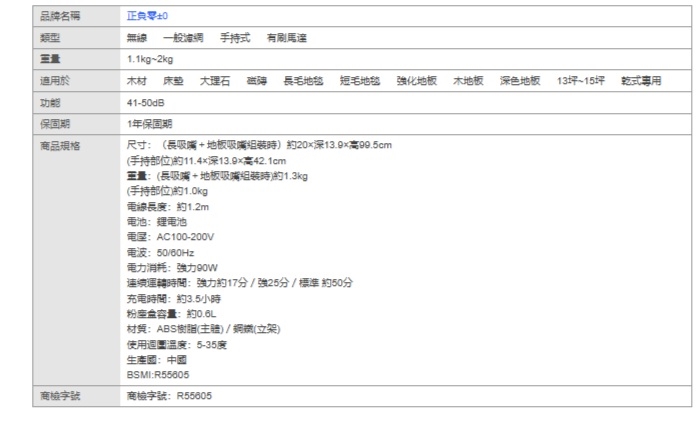Open the 深色地板 tag

click(520, 80)
